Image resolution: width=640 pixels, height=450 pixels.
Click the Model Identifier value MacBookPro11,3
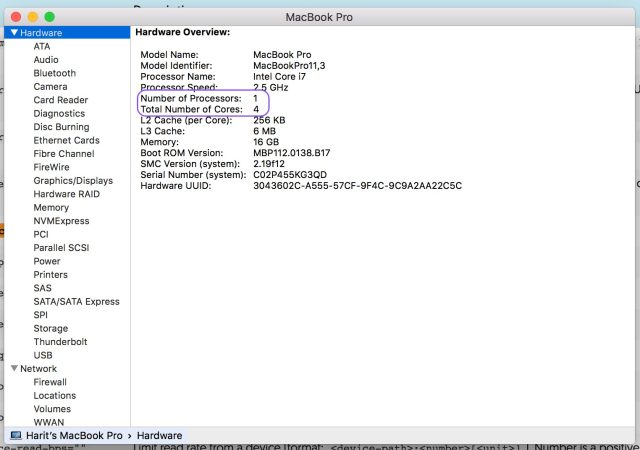289,66
